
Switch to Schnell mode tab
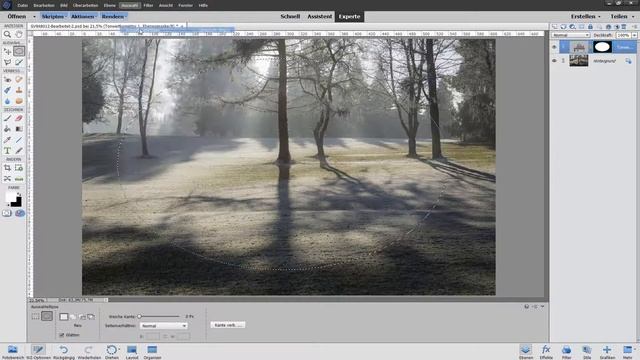(x=290, y=16)
